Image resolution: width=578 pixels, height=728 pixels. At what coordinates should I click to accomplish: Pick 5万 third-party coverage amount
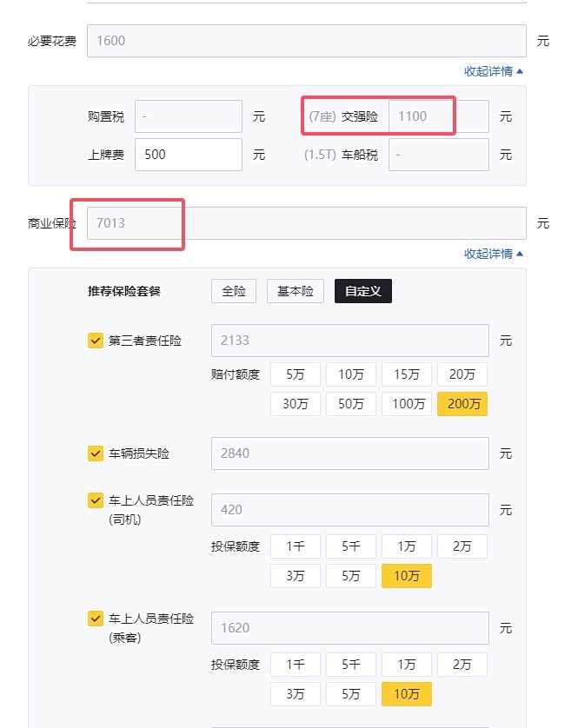coord(296,374)
